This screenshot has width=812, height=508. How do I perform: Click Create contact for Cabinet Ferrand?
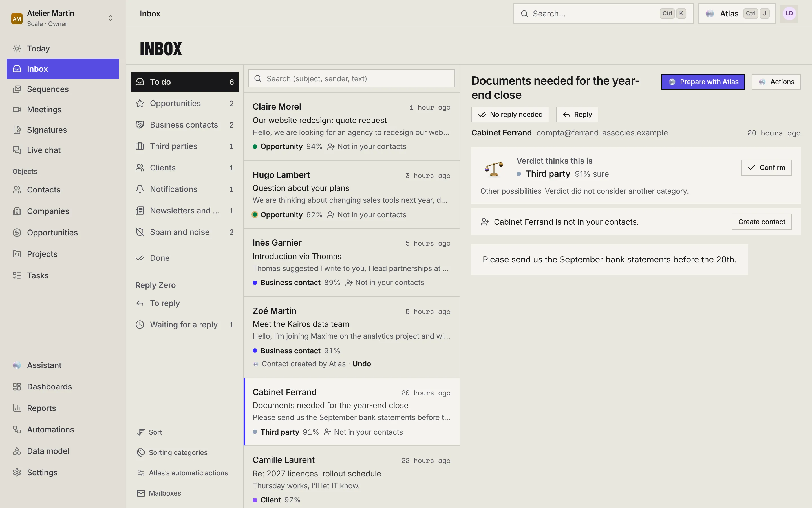(x=762, y=222)
